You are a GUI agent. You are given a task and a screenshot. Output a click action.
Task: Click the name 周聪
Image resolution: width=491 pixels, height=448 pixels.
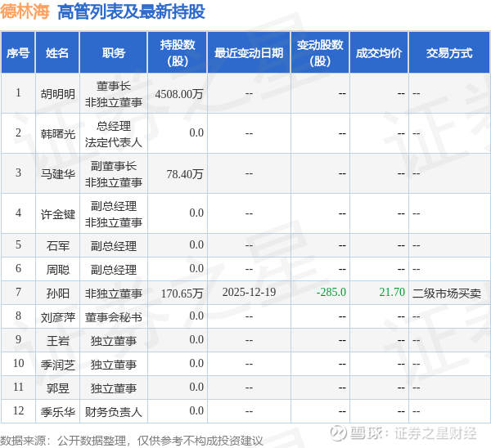tap(58, 269)
